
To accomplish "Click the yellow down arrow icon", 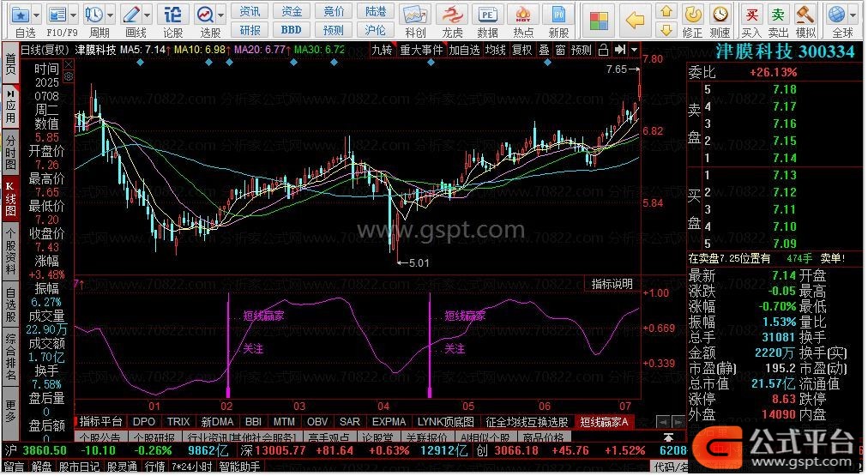I will [666, 29].
